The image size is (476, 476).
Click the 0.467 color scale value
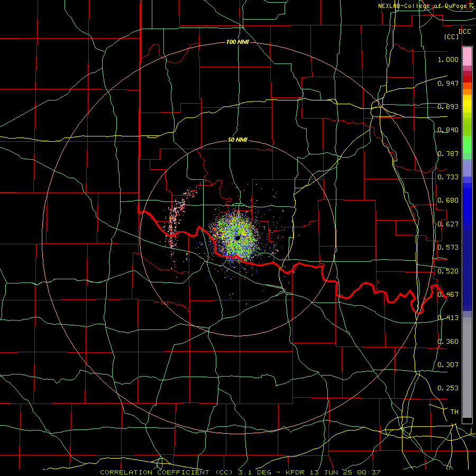click(448, 295)
